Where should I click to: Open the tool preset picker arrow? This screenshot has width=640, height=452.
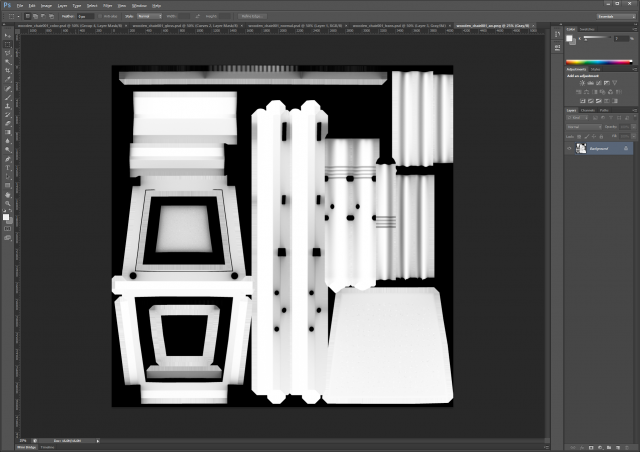18,16
